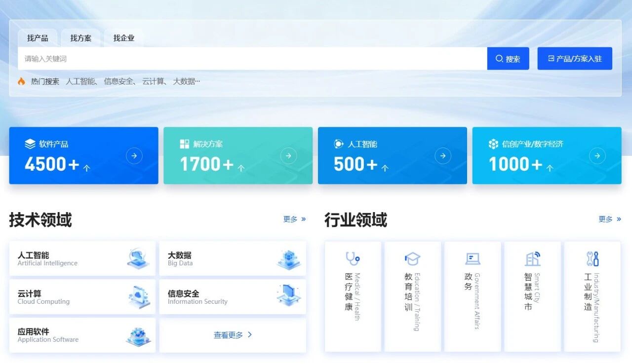Switch to the 找产品 tab

38,38
